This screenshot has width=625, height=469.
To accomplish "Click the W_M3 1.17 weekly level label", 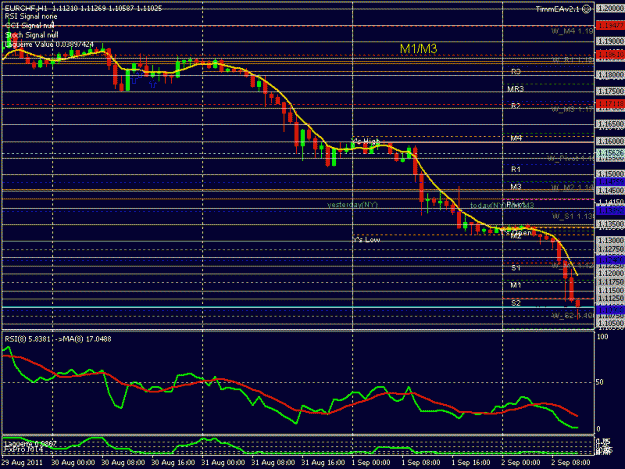I will tap(572, 109).
